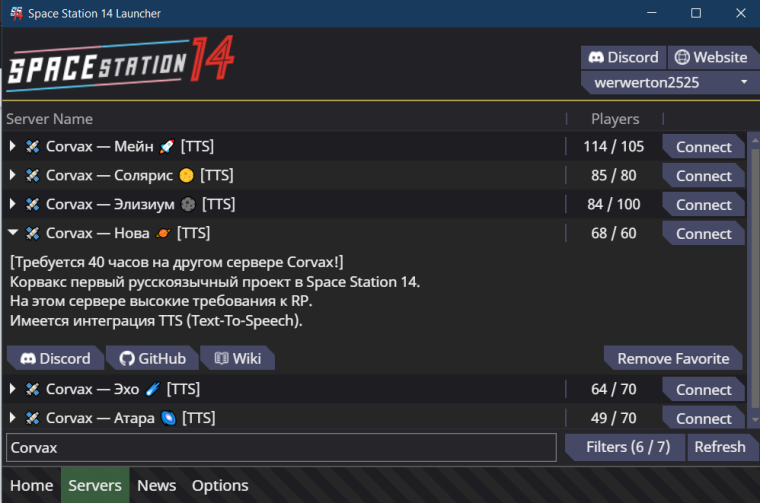Image resolution: width=760 pixels, height=503 pixels.
Task: Focus the Corvax search field
Action: point(281,448)
